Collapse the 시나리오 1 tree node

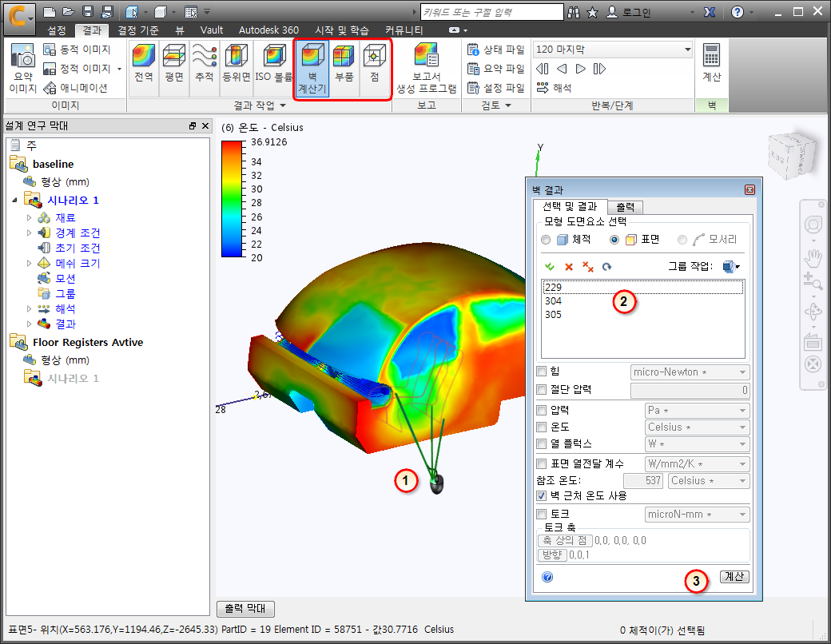(15, 201)
